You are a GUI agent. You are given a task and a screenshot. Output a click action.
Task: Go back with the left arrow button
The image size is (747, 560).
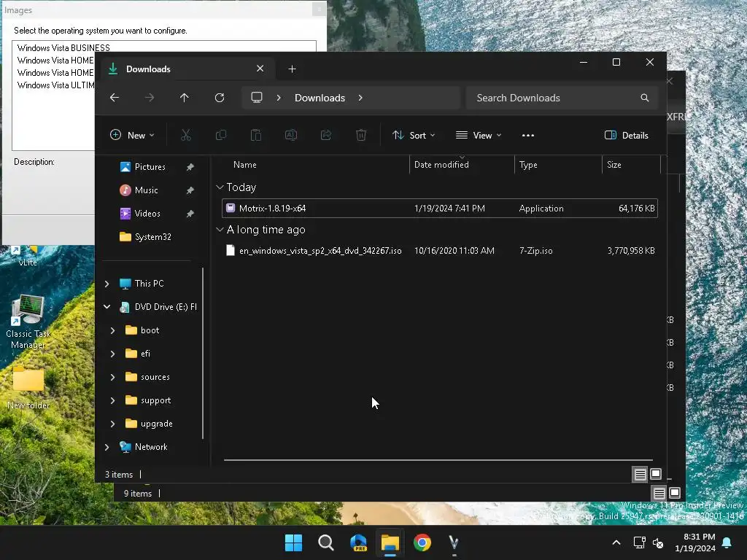[115, 98]
